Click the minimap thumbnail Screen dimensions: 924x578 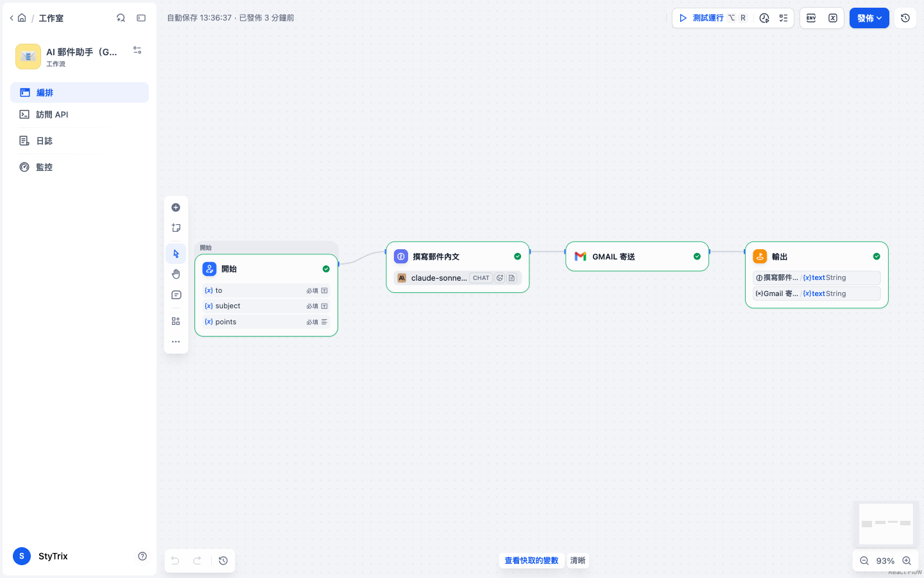886,523
